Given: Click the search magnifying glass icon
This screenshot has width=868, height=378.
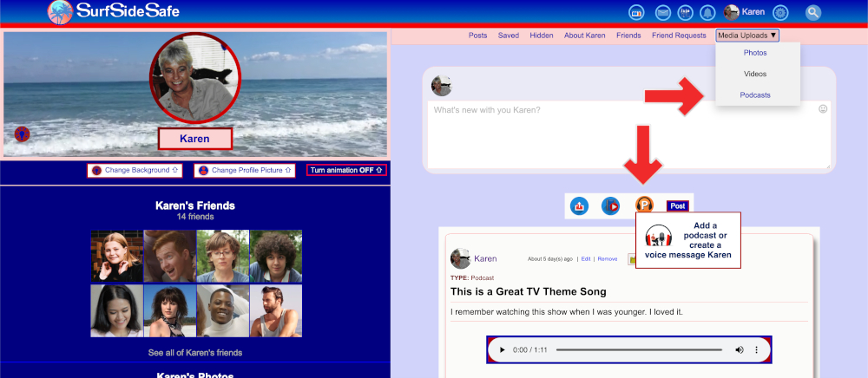Looking at the screenshot, I should [x=813, y=12].
